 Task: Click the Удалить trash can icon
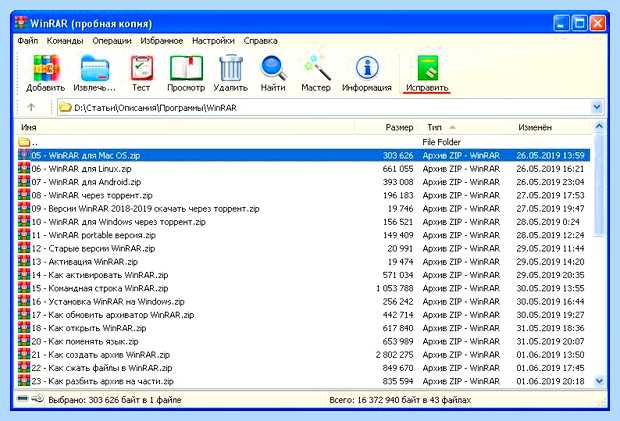[231, 68]
